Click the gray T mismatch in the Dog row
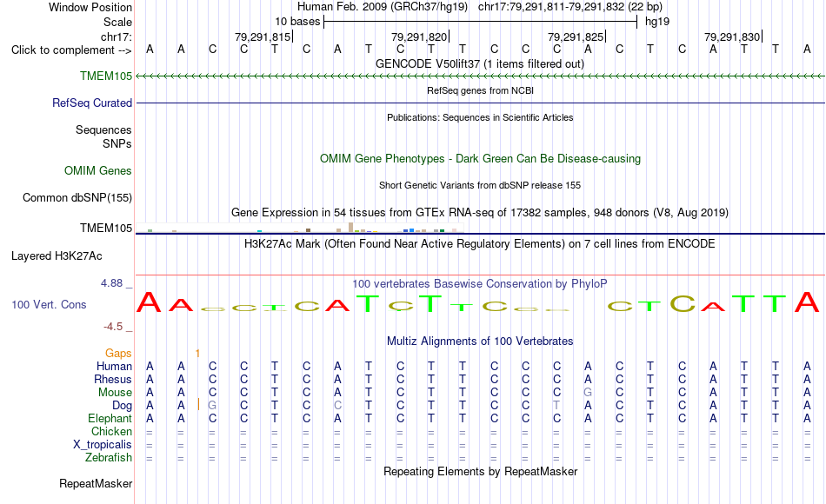 click(556, 406)
